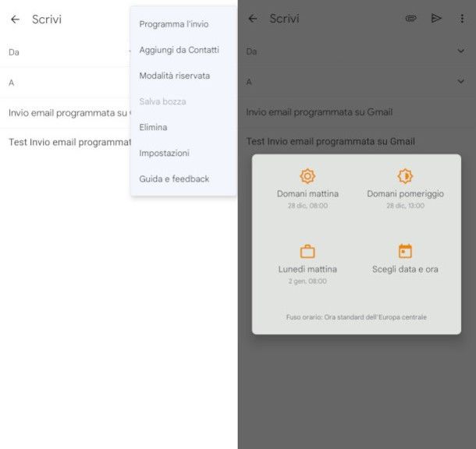The width and height of the screenshot is (476, 449).
Task: Schedule for Lunedì mattina
Action: coord(307,264)
